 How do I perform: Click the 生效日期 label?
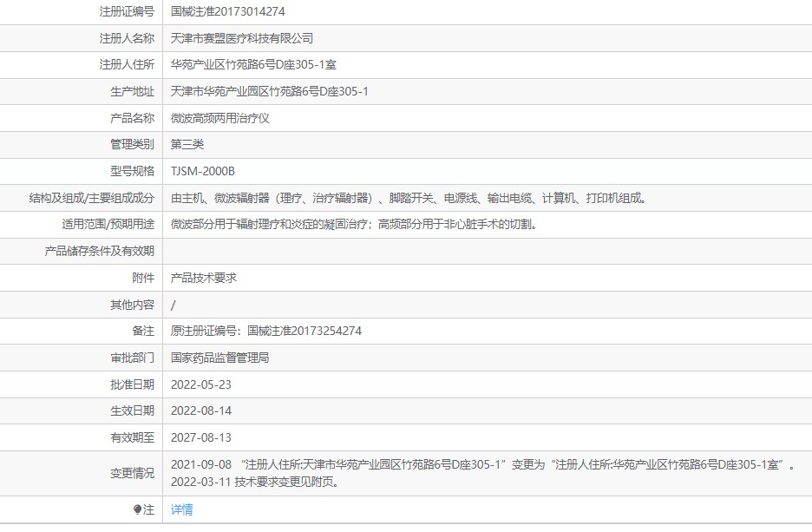tap(132, 410)
